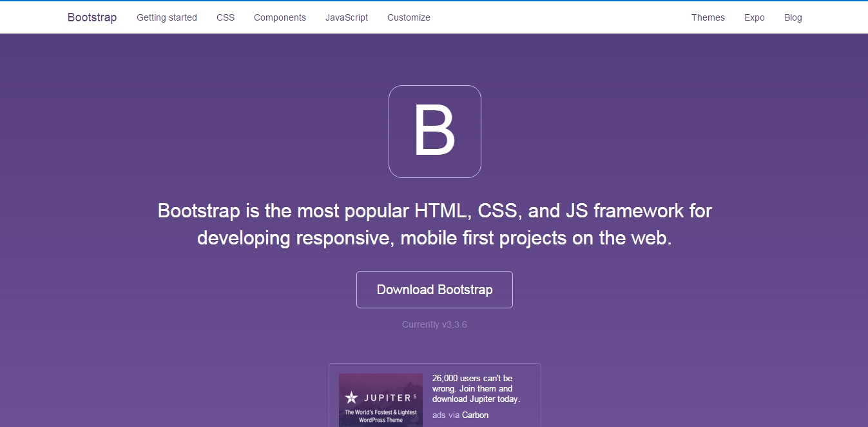
Task: Go to the Blog
Action: (793, 17)
